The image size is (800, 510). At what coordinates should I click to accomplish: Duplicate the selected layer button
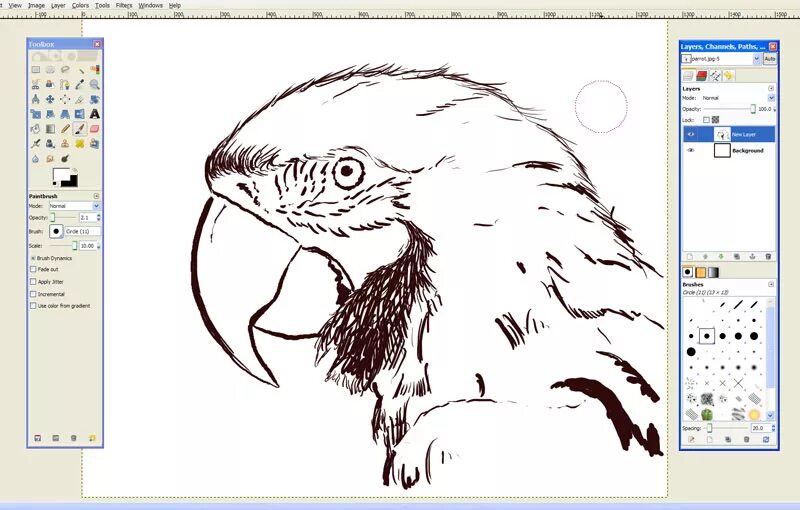737,257
